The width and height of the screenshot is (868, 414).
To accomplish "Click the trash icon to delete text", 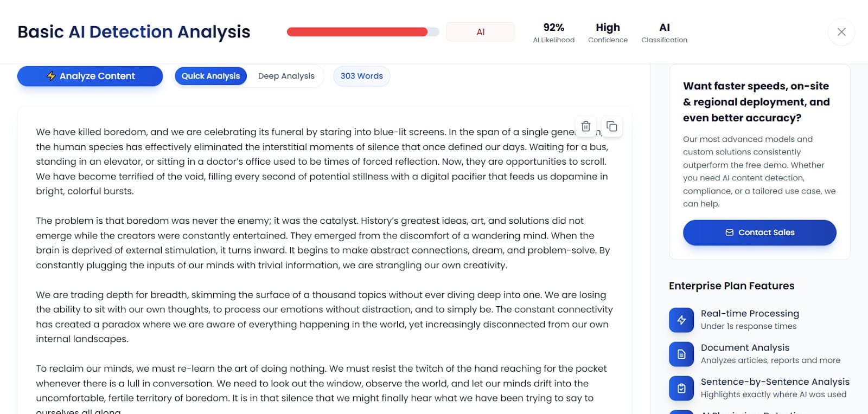I will pyautogui.click(x=585, y=126).
